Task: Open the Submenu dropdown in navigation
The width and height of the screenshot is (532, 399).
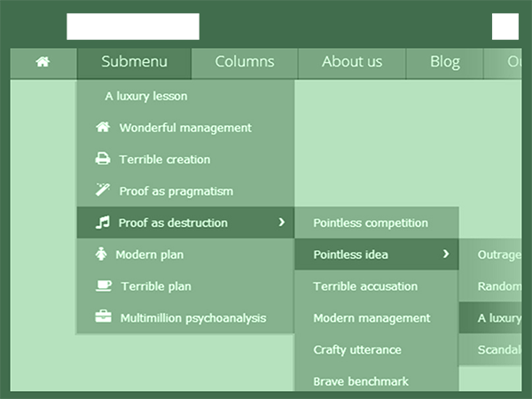Action: pos(134,62)
